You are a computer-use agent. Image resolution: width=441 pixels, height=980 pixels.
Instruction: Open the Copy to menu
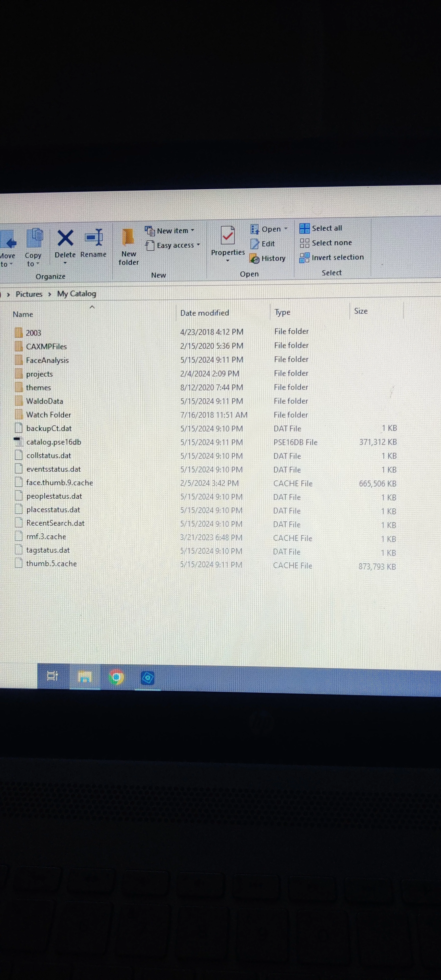click(x=33, y=248)
